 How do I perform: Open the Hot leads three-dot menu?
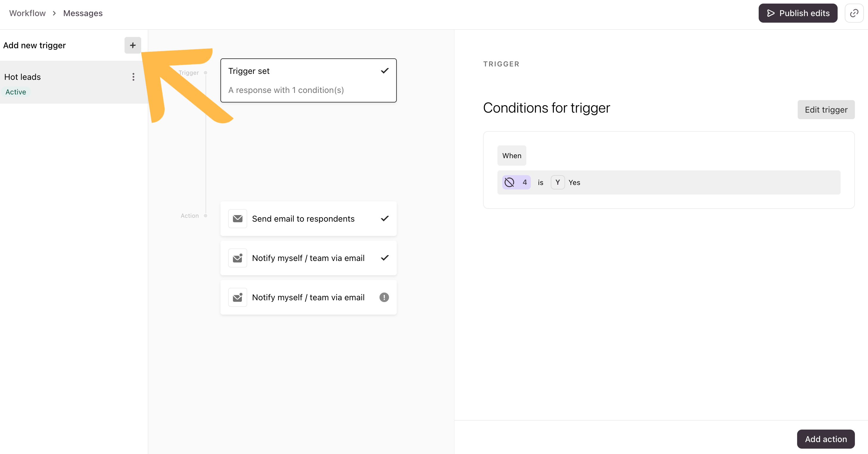(133, 77)
